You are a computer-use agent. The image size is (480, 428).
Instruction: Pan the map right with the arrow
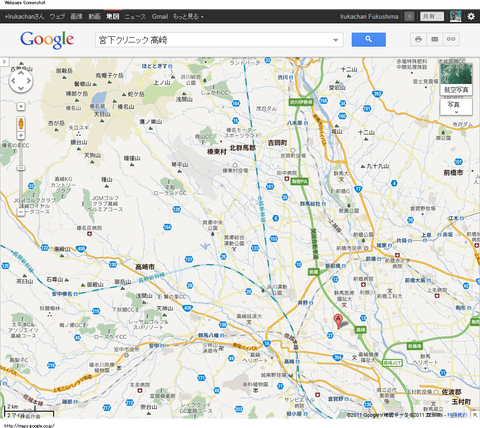point(29,80)
